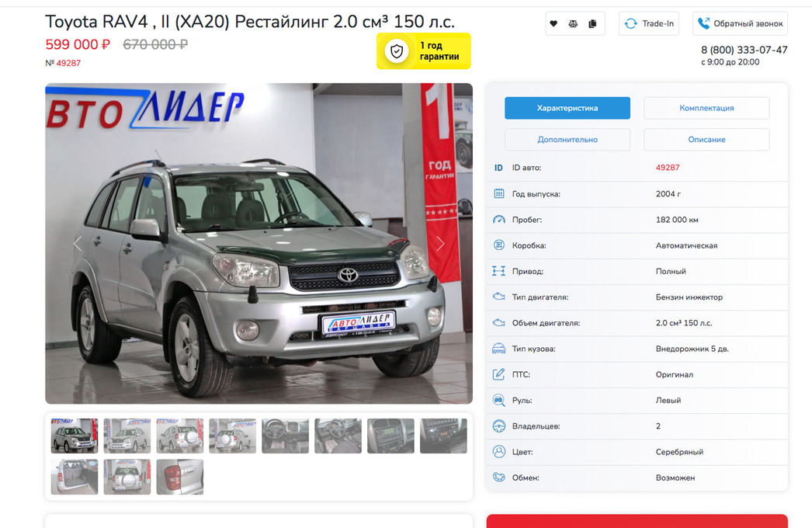The width and height of the screenshot is (812, 528).
Task: Select the Дополнительно tab
Action: click(567, 140)
